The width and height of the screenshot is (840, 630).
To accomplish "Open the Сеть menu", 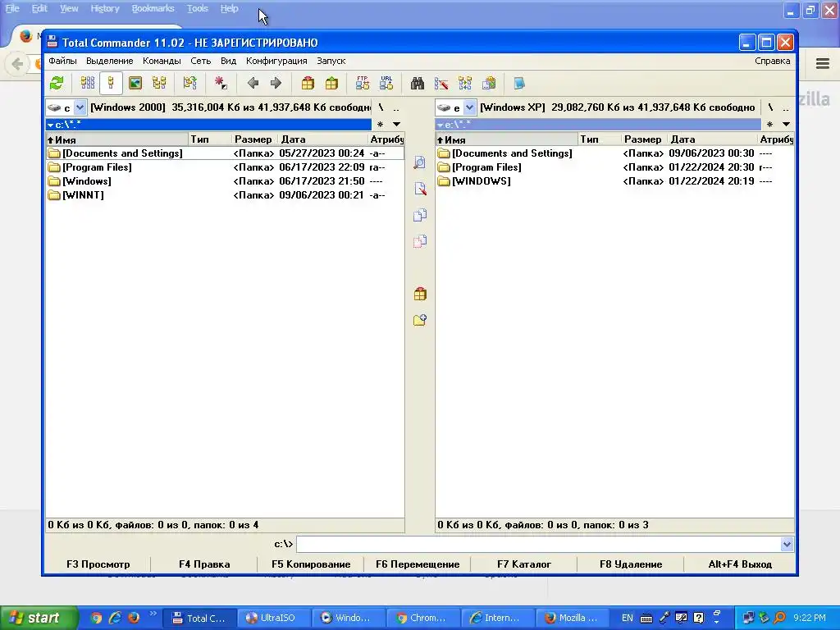I will coord(201,61).
